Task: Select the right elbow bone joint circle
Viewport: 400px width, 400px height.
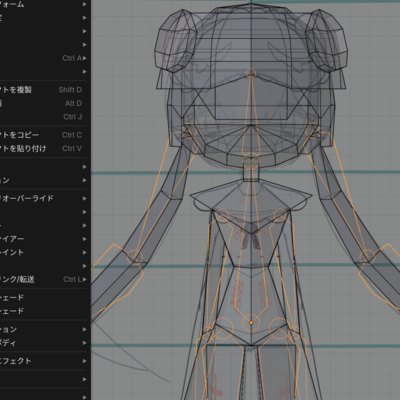Action: pos(367,257)
